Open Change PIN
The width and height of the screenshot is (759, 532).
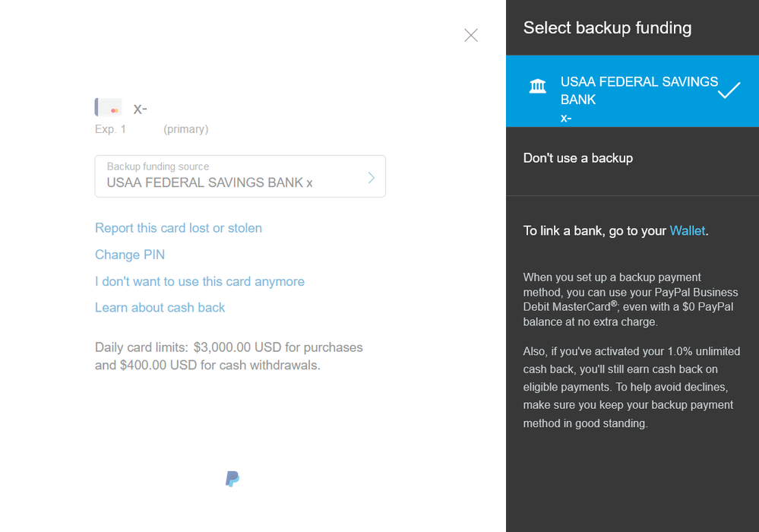(x=129, y=255)
